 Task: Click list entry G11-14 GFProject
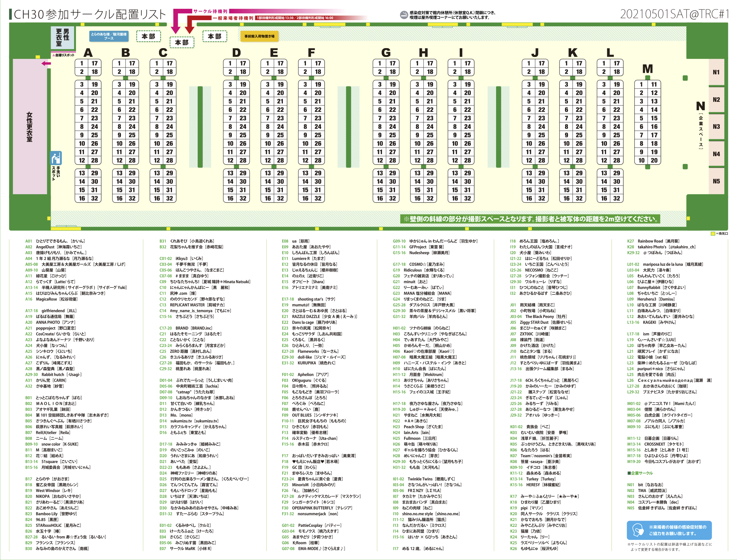(419, 247)
